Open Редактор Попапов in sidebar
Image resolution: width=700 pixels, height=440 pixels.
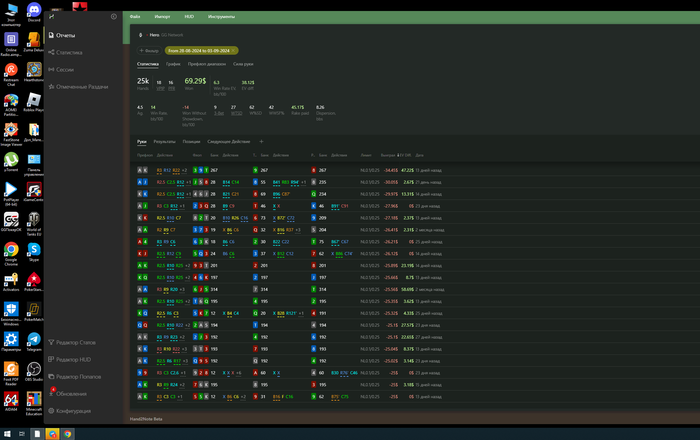(x=75, y=377)
